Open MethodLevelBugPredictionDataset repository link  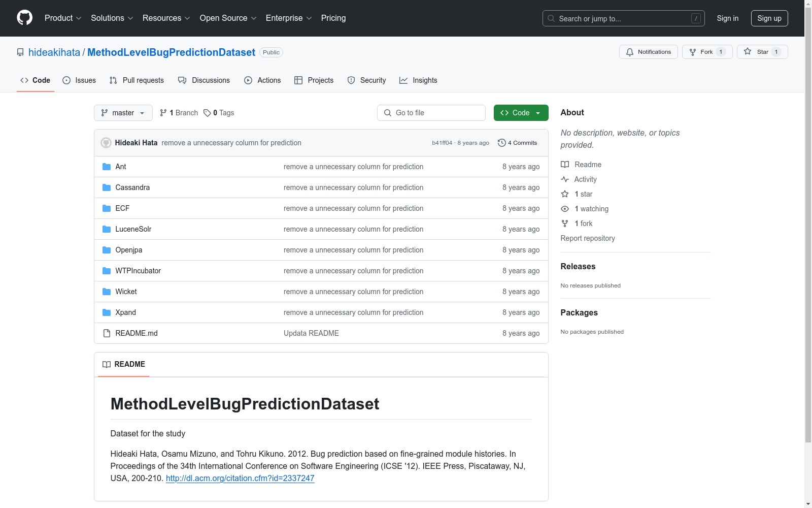(171, 52)
